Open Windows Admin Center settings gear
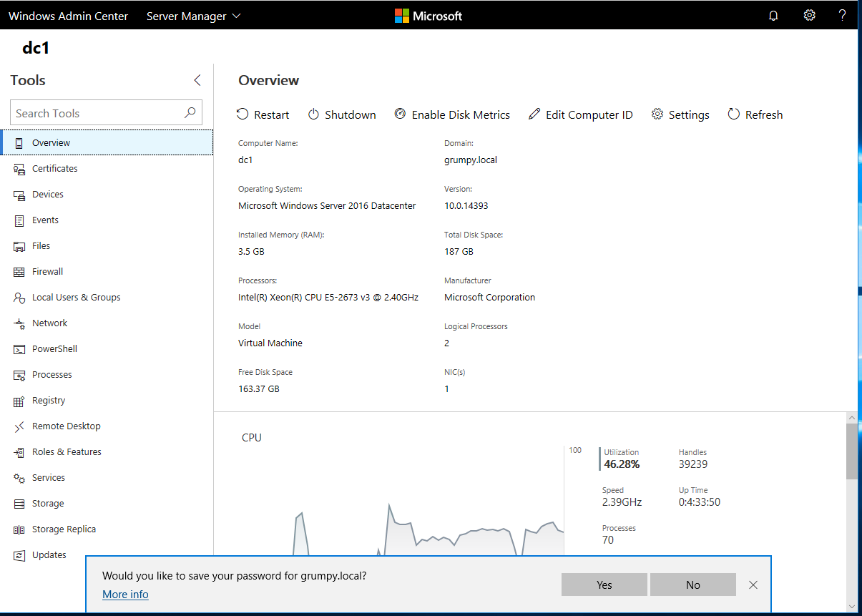The width and height of the screenshot is (862, 616). [809, 16]
